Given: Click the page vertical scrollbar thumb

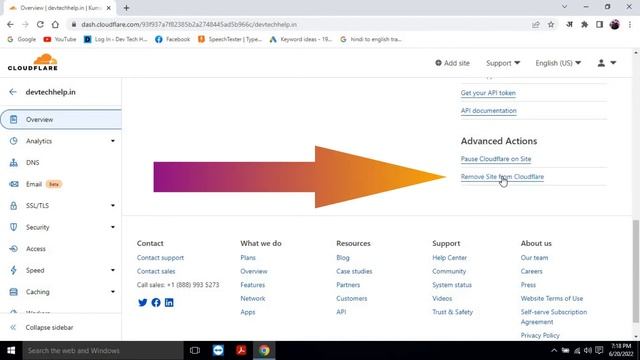Looking at the screenshot, I should point(636,271).
